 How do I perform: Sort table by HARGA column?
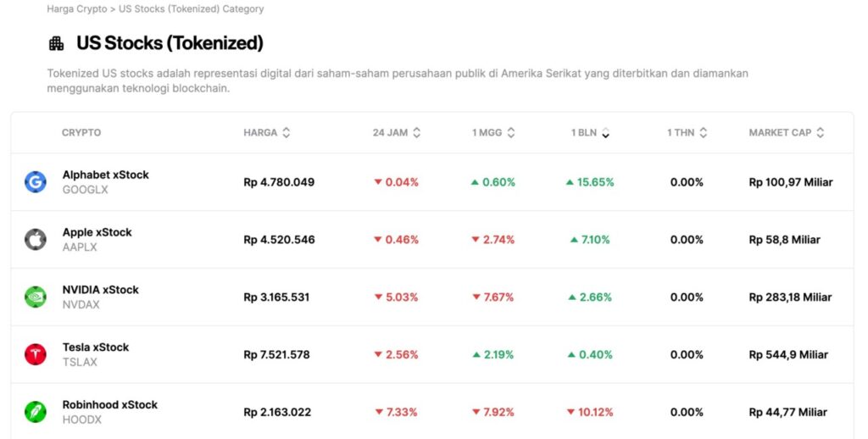(x=267, y=133)
